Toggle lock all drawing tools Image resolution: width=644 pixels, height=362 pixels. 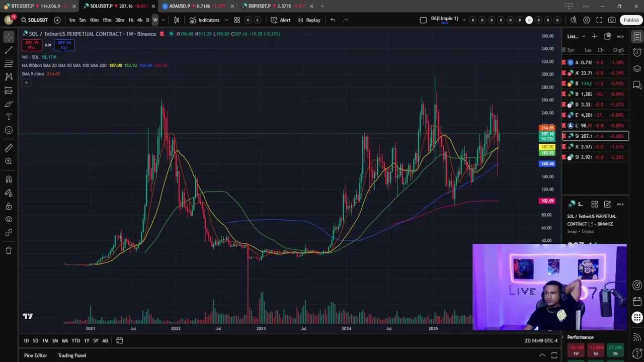(x=9, y=206)
